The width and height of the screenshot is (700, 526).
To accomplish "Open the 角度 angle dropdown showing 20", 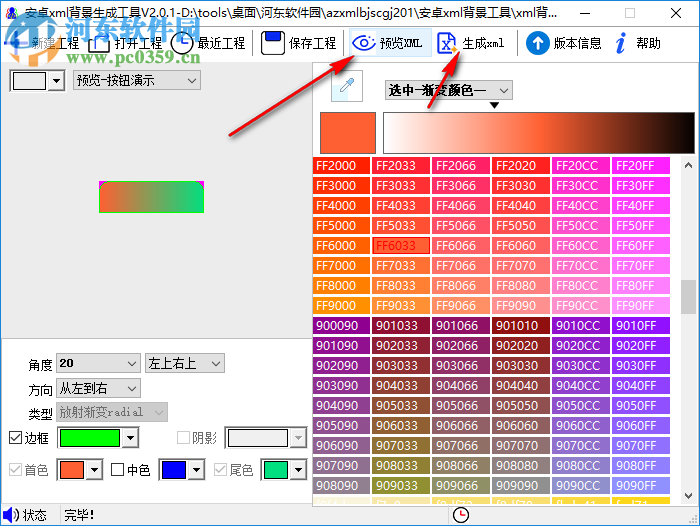I will 97,363.
